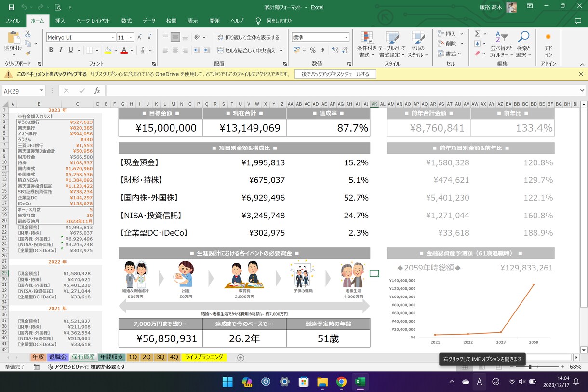Click アクセシビリティ: 検討が必要です status
This screenshot has height=392, width=588.
coord(86,367)
